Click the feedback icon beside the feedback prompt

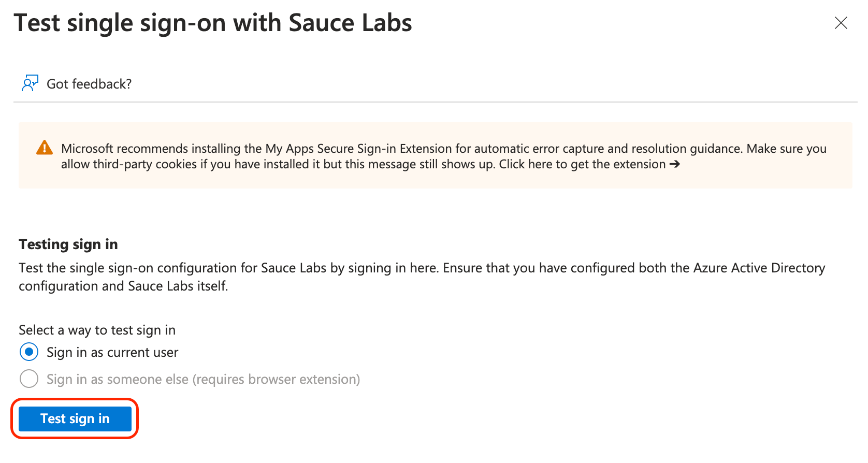(30, 82)
